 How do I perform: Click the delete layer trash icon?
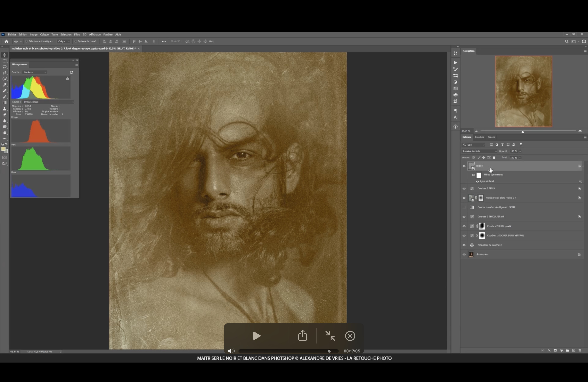[580, 351]
